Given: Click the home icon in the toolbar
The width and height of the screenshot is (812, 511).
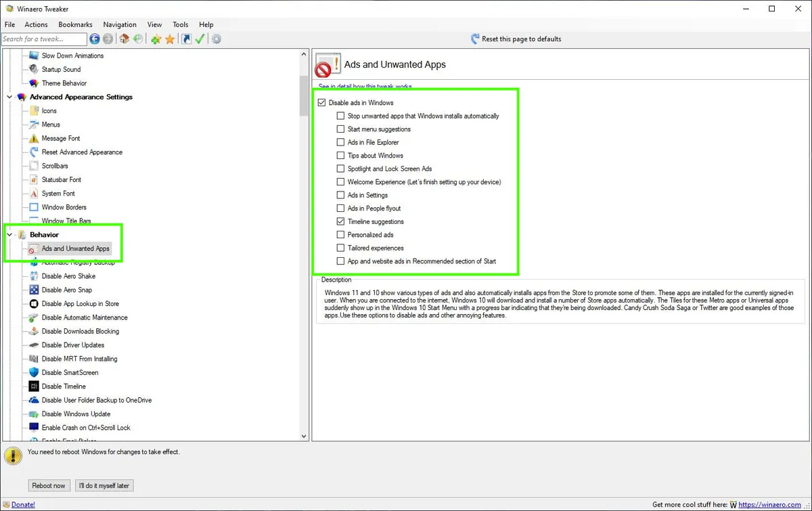Looking at the screenshot, I should pyautogui.click(x=124, y=39).
